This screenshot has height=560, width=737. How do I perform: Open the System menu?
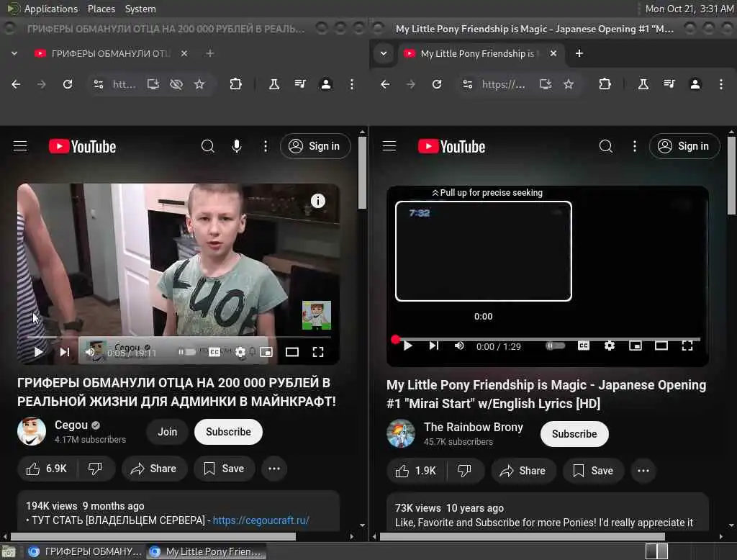140,9
